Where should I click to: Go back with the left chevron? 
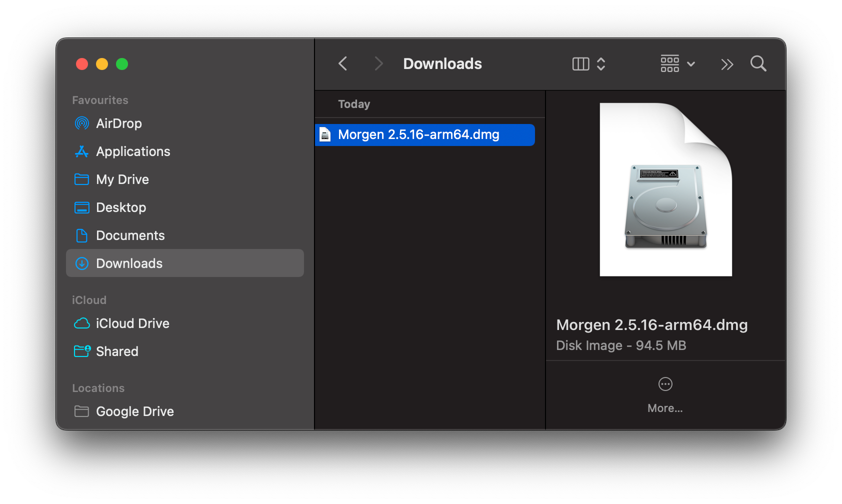[342, 63]
